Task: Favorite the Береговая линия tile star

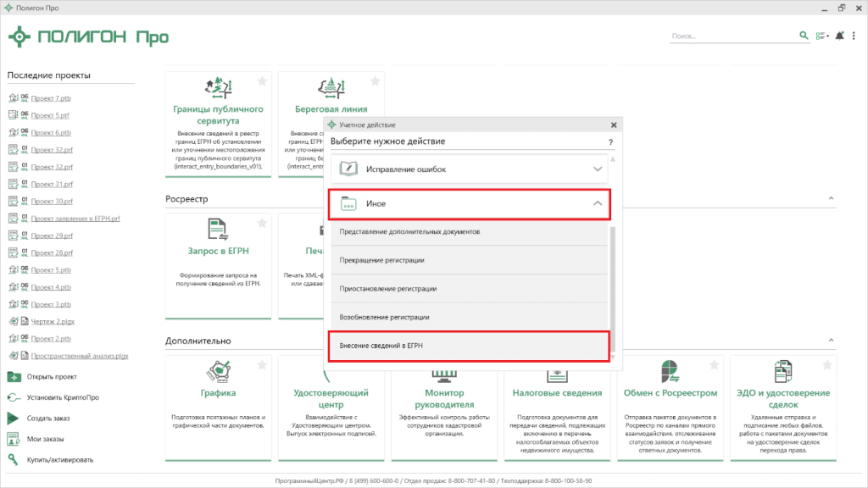Action: (375, 81)
